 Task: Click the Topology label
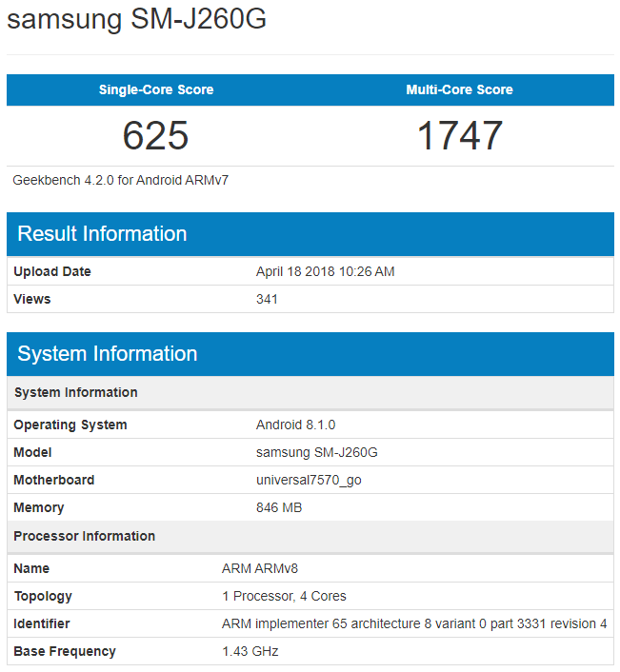point(43,597)
